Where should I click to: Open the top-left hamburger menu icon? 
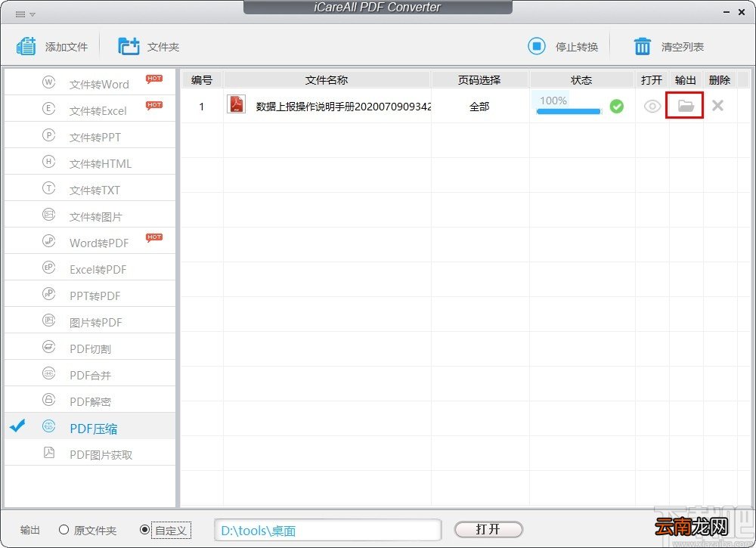[20, 14]
